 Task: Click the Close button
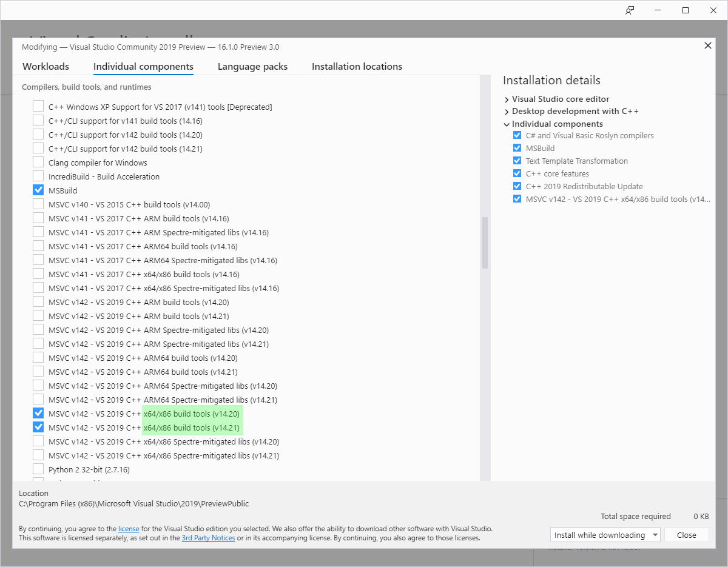[687, 535]
